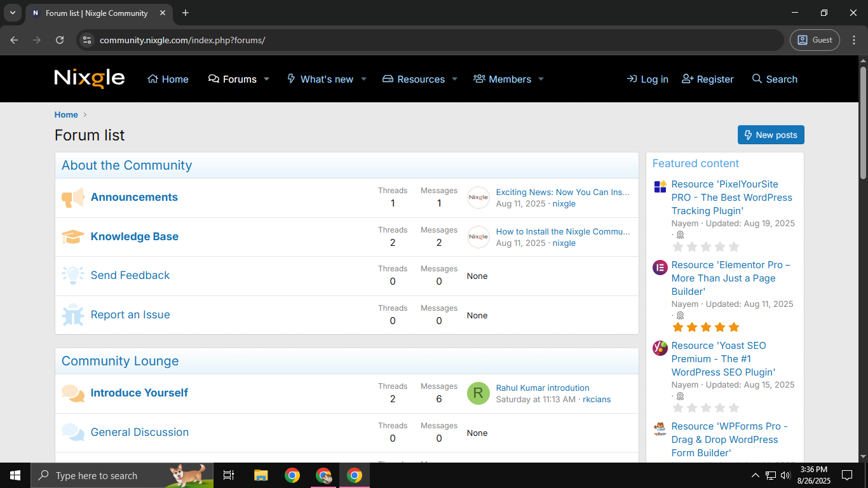Open the Send Feedback forum link
This screenshot has width=868, height=488.
[130, 276]
